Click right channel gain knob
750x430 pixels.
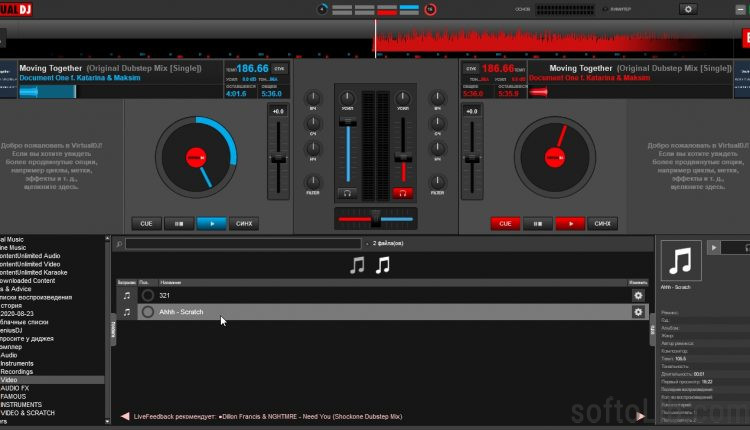[403, 99]
